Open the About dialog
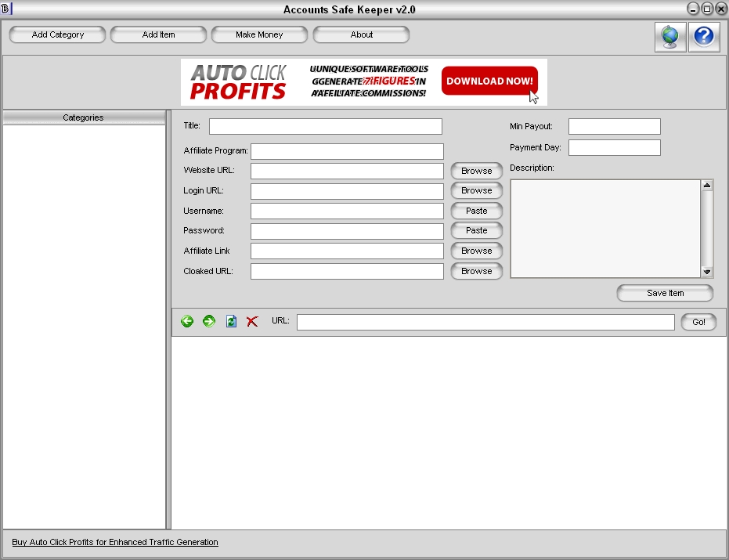Viewport: 729px width, 560px height. click(x=361, y=35)
